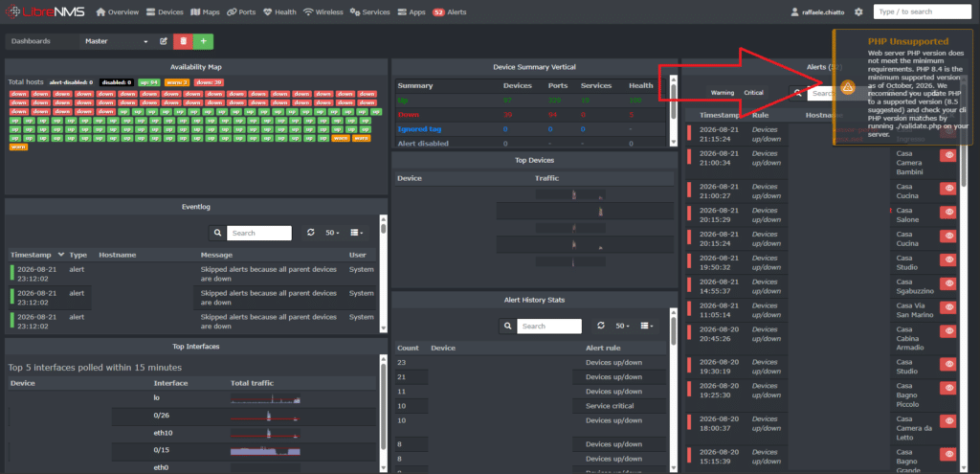Click the 'disabled: 0' availability badge
The image size is (980, 474).
[116, 82]
